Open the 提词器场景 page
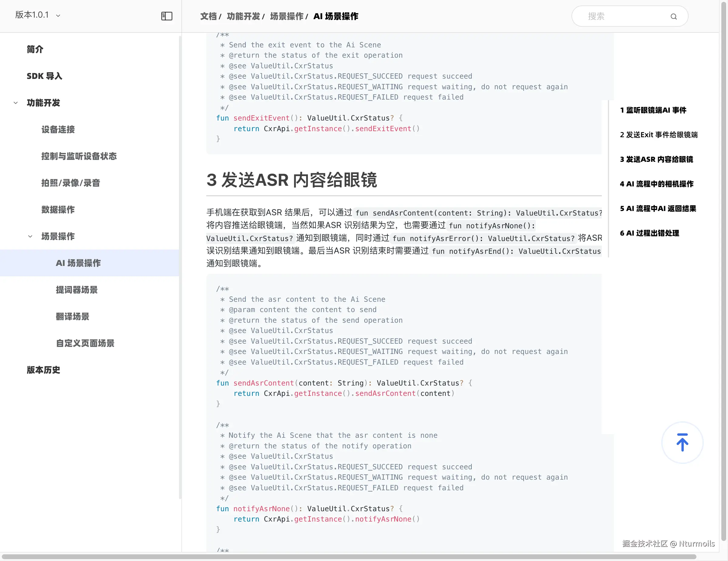 tap(77, 290)
